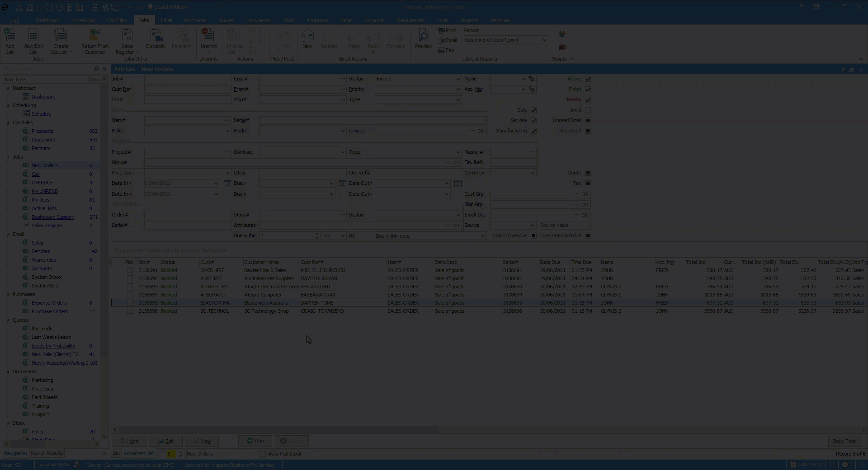This screenshot has width=868, height=470.
Task: Click the Run button
Action: click(x=255, y=441)
